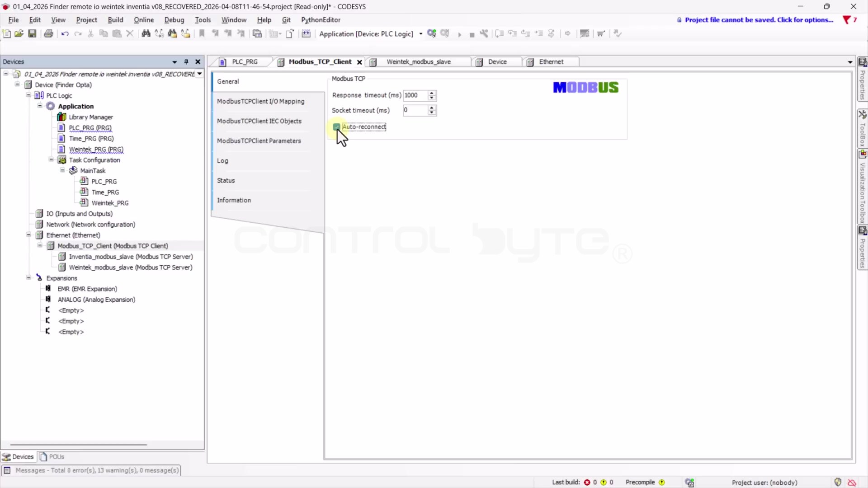This screenshot has height=488, width=868.
Task: Switch to the POUs bottom tab
Action: (x=52, y=457)
